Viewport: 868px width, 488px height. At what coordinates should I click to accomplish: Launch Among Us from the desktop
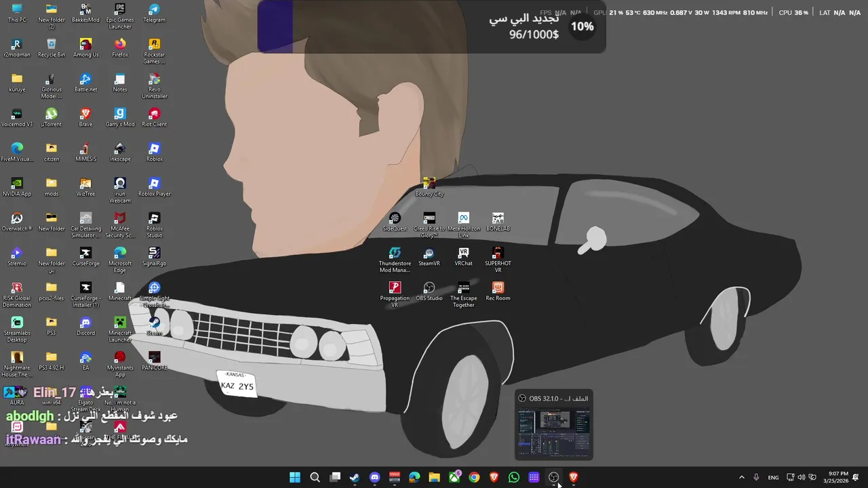click(85, 48)
